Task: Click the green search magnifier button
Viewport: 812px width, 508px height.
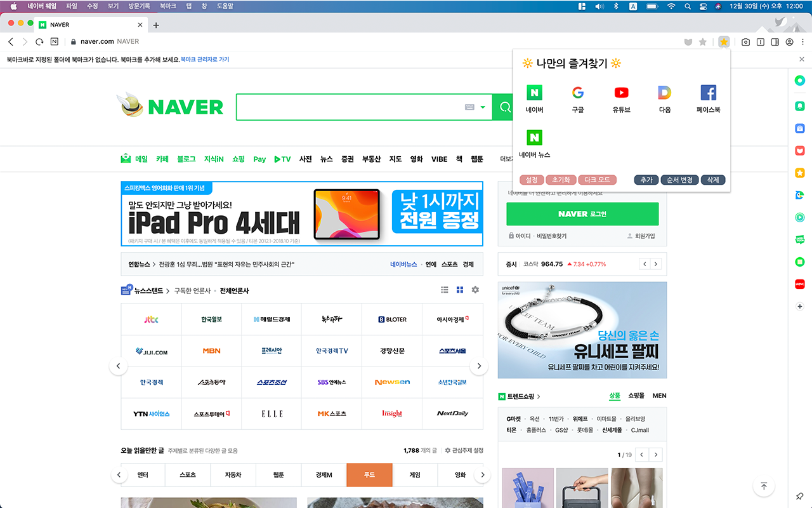Action: pyautogui.click(x=504, y=107)
